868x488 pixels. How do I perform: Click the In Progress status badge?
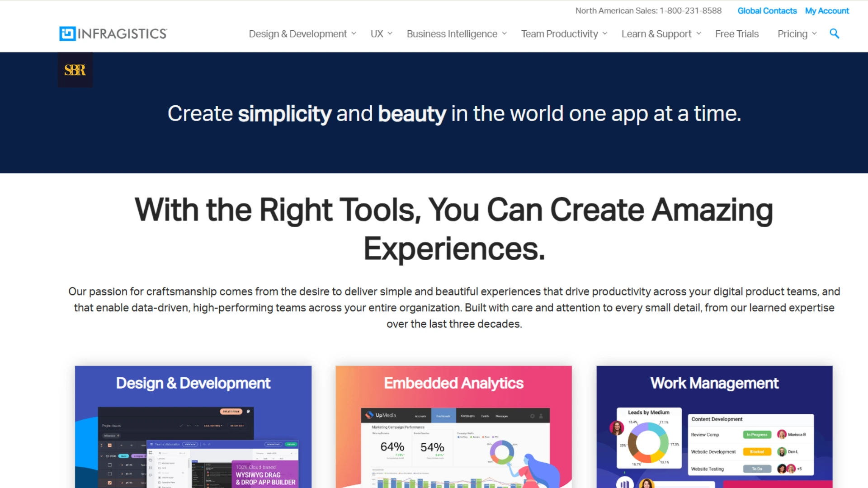click(x=757, y=435)
